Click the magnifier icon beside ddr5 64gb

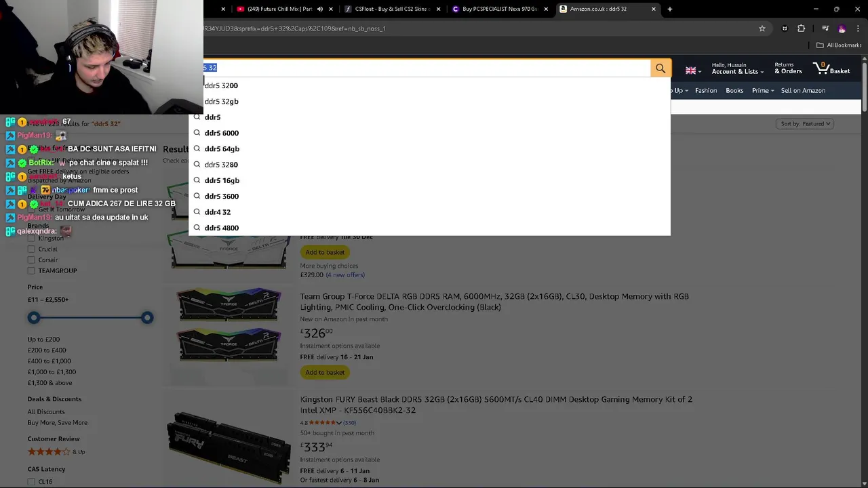[x=197, y=148]
